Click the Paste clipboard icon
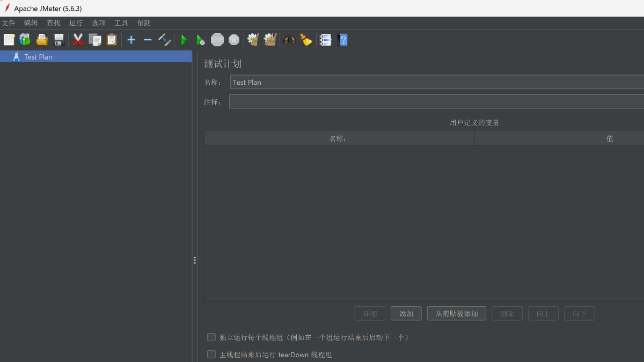This screenshot has width=644, height=362. pos(112,40)
